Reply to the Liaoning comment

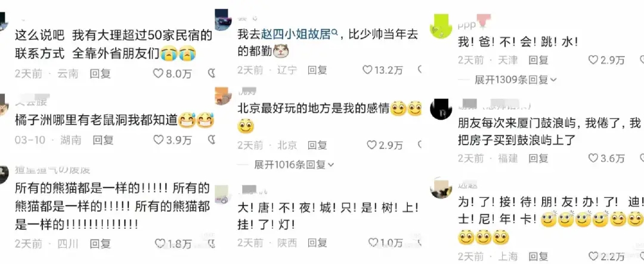[x=318, y=70]
